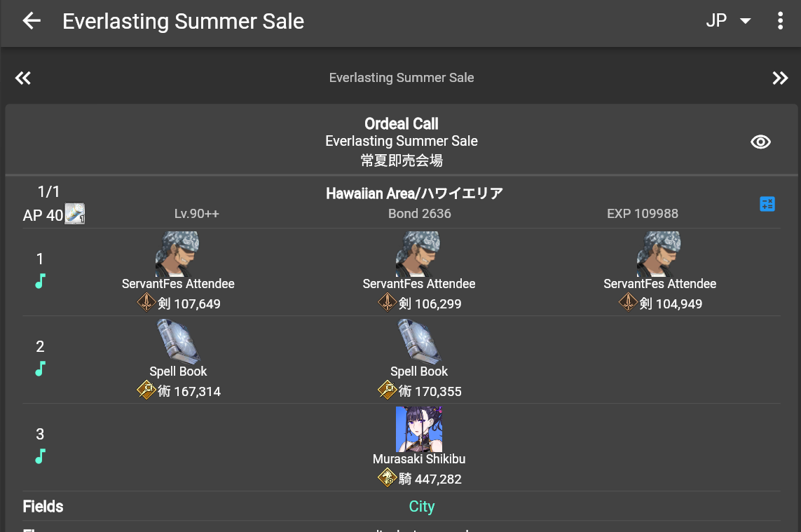Go to next quest with right double-chevron
The image size is (801, 532).
(x=780, y=78)
